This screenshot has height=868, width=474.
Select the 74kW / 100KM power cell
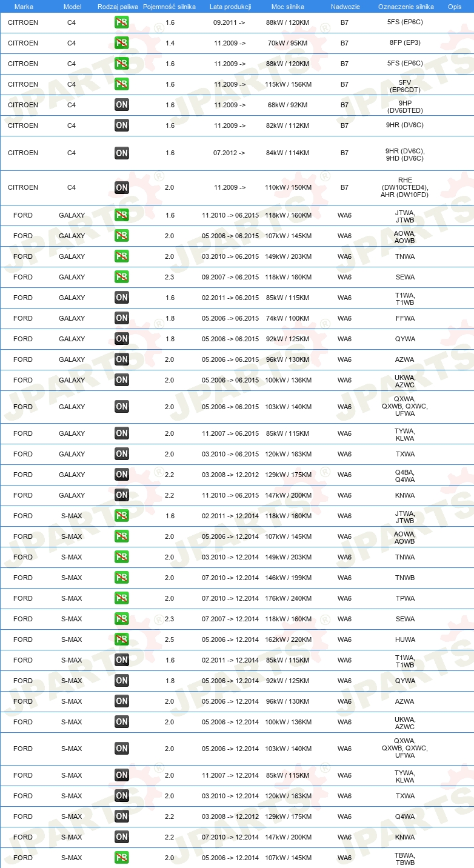pos(287,318)
